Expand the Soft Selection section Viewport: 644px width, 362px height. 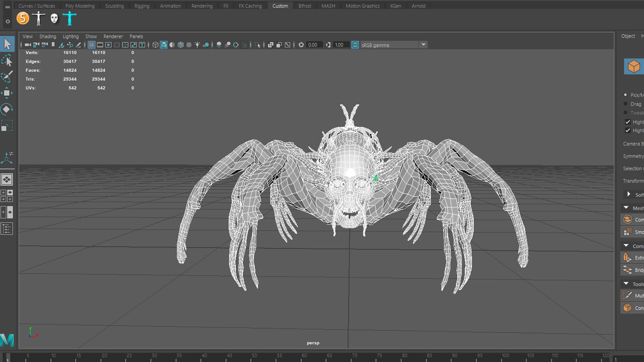tap(629, 194)
